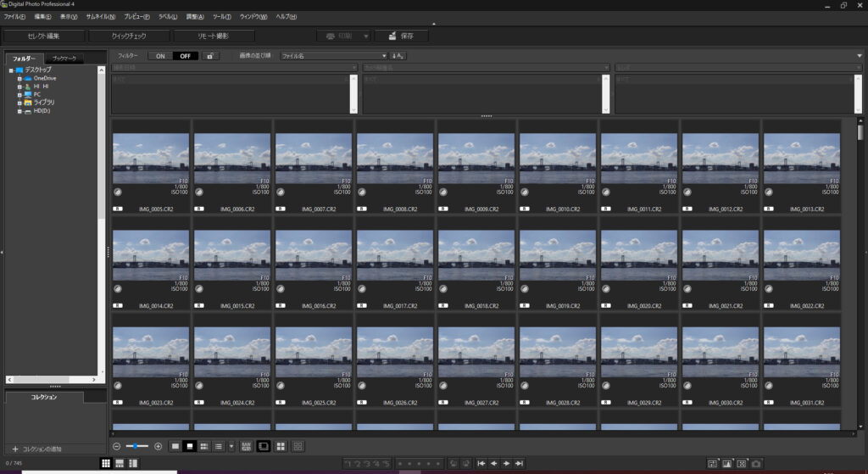Adjust the thumbnail size slider

(x=136, y=446)
